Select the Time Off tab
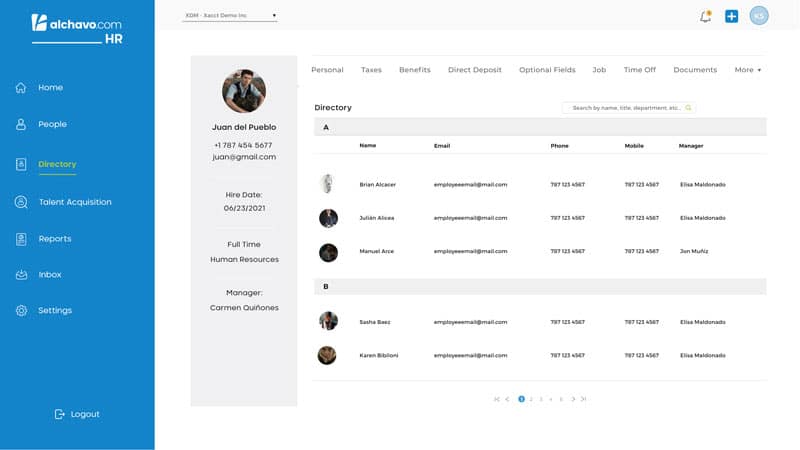Screen dimensions: 800x450 click(x=640, y=70)
